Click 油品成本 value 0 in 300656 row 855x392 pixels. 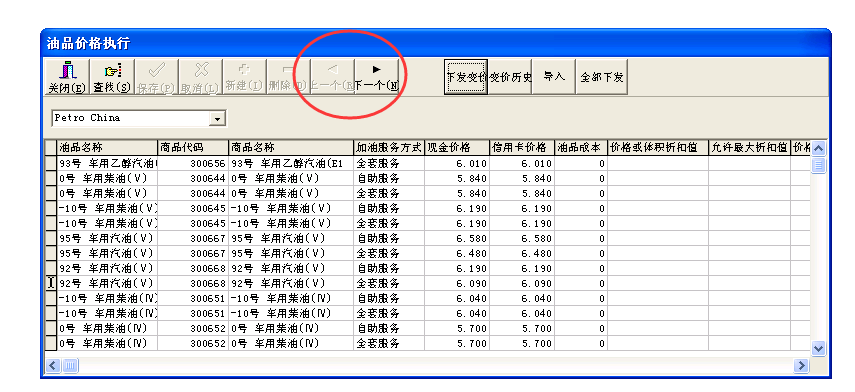581,163
